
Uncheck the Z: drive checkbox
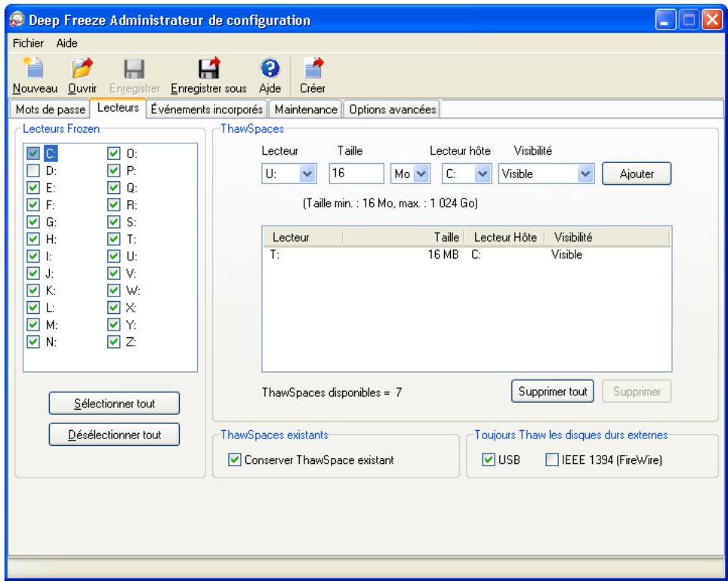click(x=114, y=342)
